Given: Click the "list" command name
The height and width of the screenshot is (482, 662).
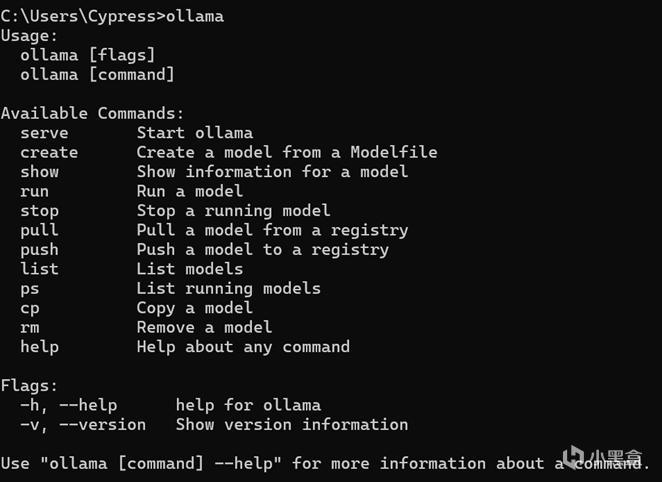Looking at the screenshot, I should pyautogui.click(x=39, y=269).
